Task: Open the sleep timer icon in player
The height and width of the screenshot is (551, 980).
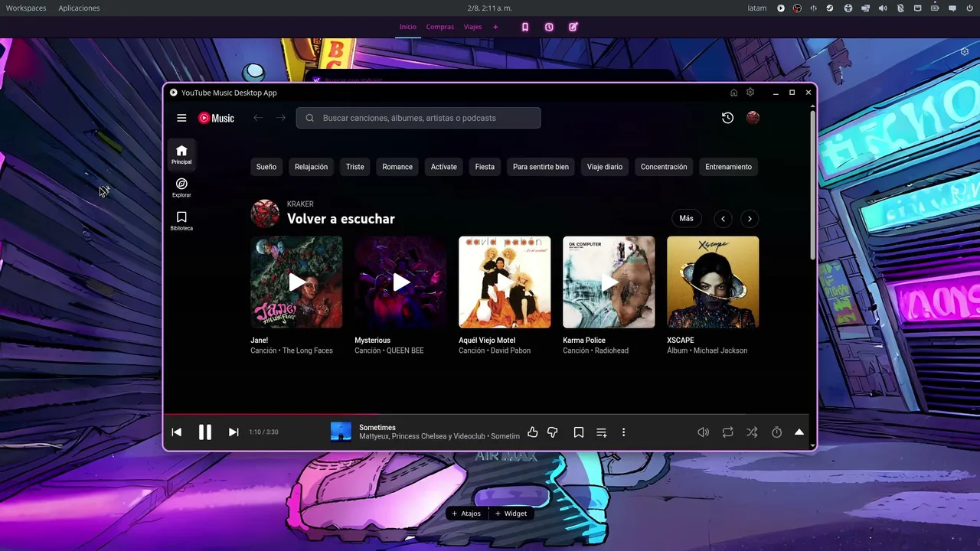Action: (x=776, y=432)
